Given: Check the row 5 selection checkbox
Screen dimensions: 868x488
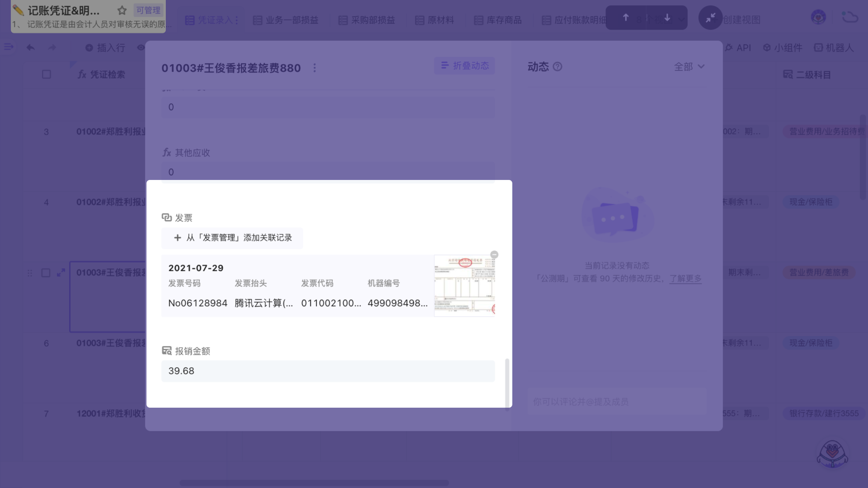Looking at the screenshot, I should 46,273.
